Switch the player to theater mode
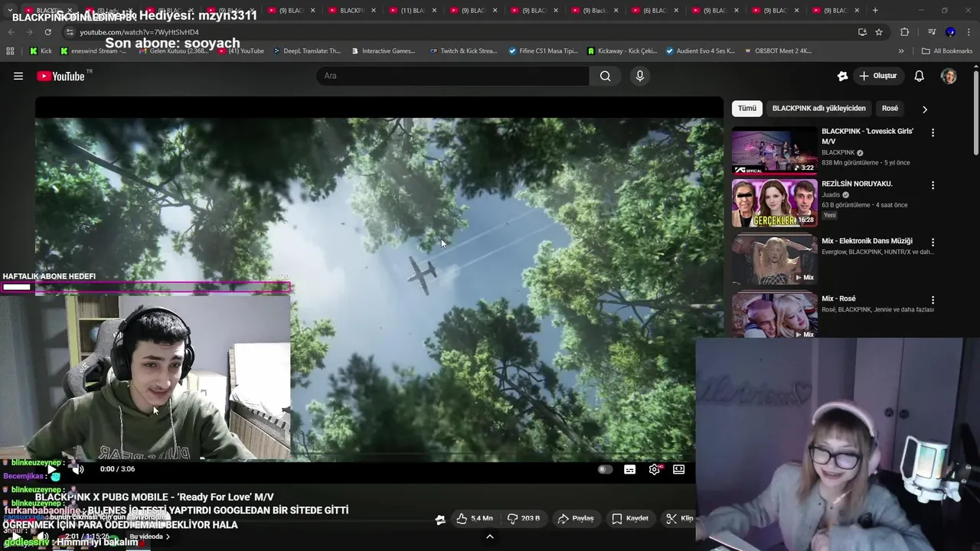Viewport: 980px width, 551px height. pos(678,470)
